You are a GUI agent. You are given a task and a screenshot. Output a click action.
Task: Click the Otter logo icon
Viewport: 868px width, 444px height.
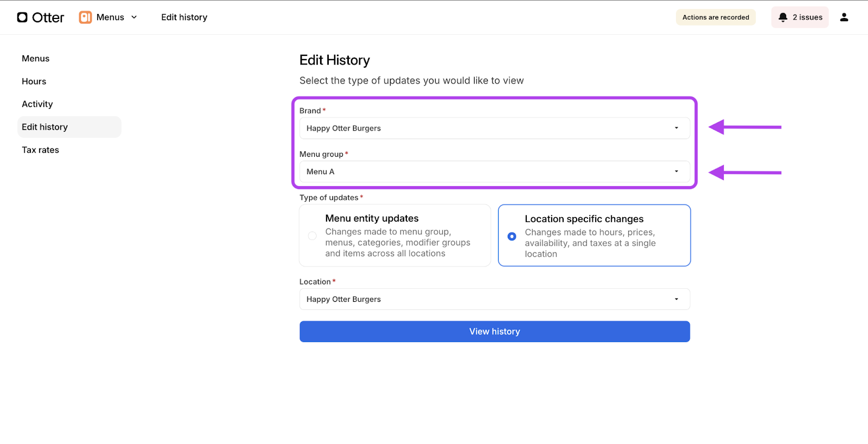coord(22,17)
